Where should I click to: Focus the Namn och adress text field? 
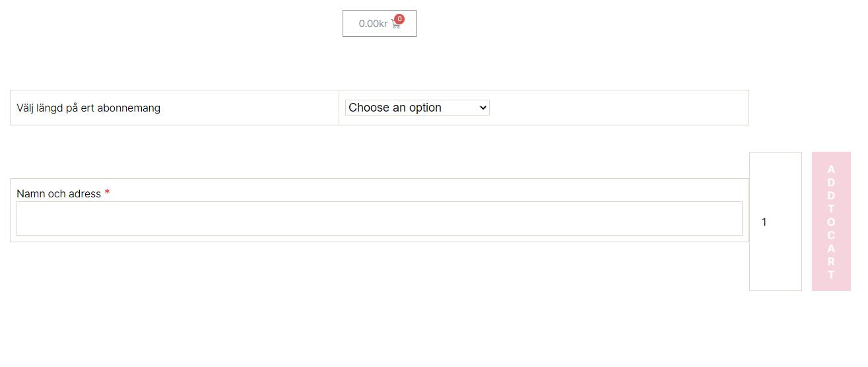coord(380,218)
